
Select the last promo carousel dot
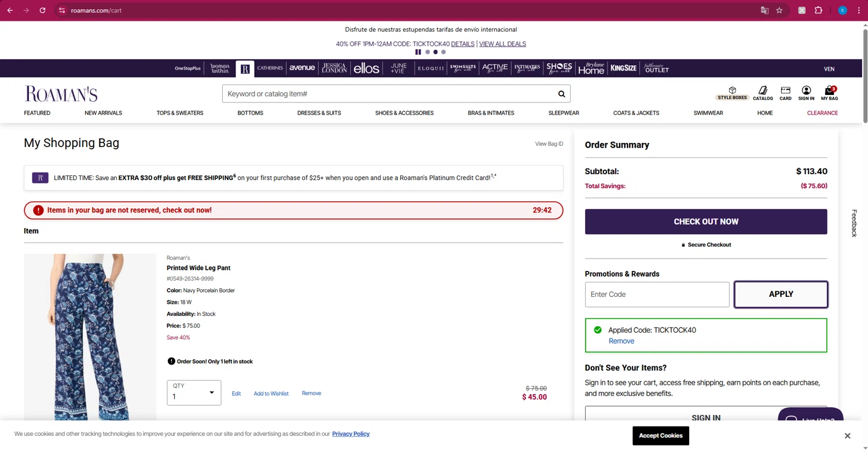pos(444,52)
